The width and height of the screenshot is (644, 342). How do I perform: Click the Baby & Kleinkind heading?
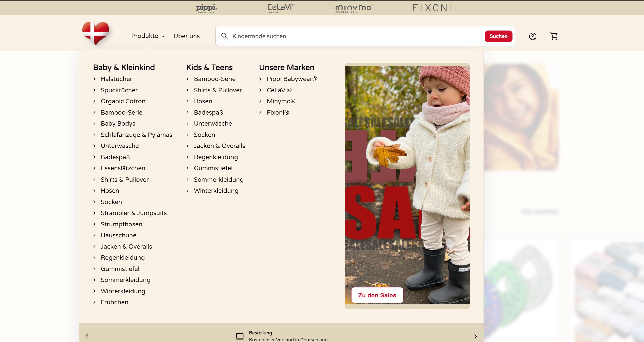click(124, 67)
